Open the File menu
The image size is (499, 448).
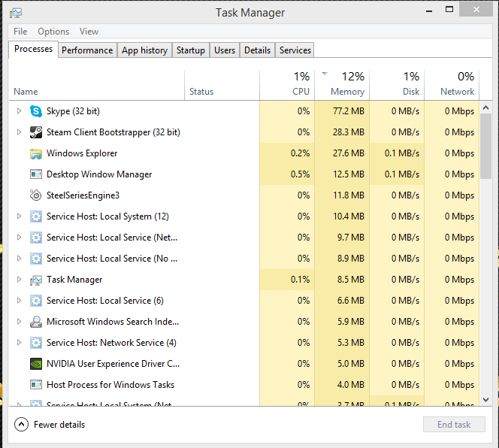20,32
